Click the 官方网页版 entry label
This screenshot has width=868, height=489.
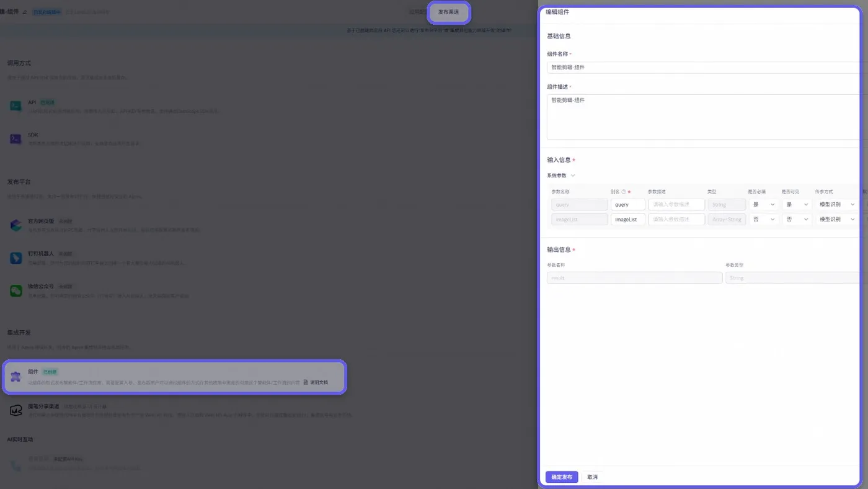(42, 221)
